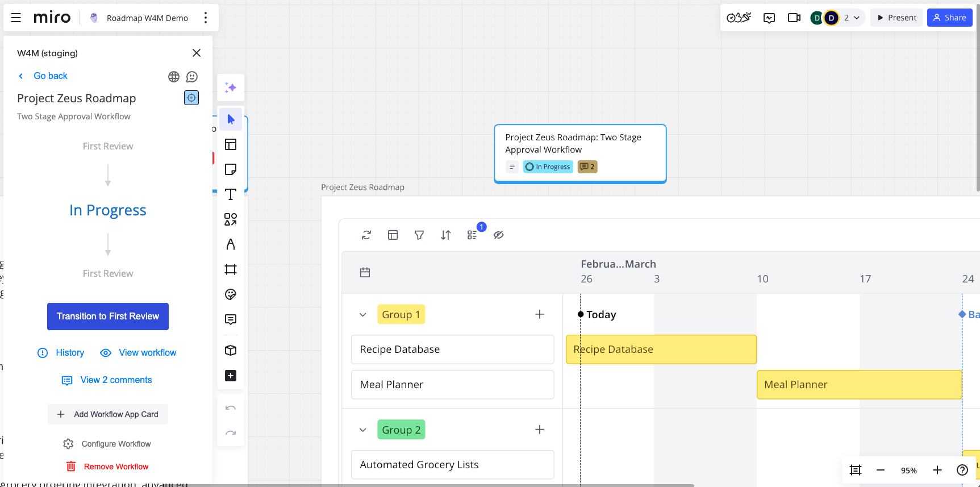Open the hamburger main menu
Image resolution: width=980 pixels, height=487 pixels.
click(16, 18)
